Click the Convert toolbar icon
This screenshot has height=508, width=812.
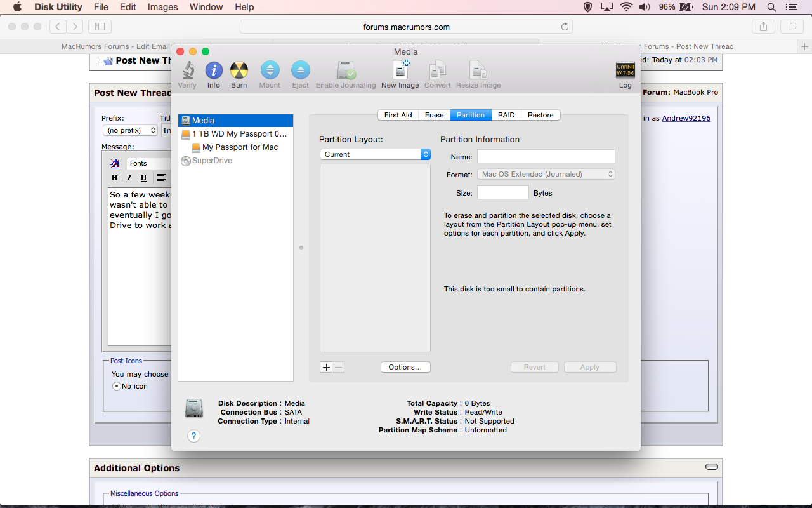(x=438, y=74)
